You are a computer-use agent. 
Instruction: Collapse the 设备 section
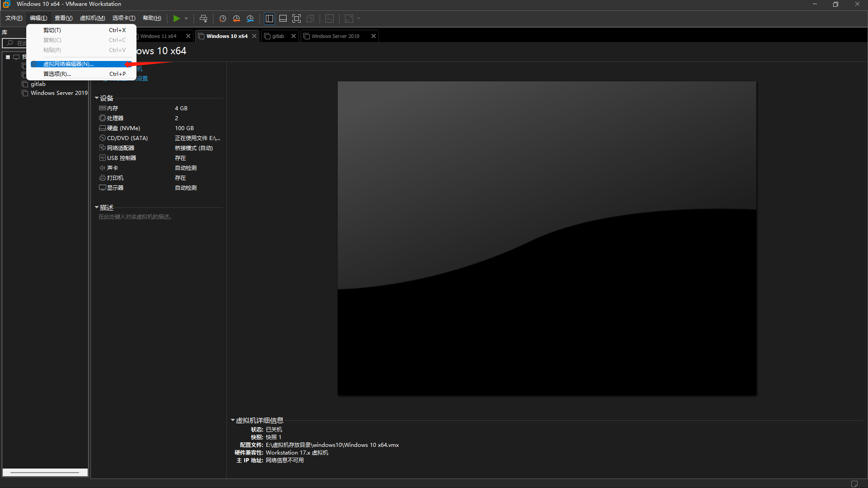pos(97,98)
